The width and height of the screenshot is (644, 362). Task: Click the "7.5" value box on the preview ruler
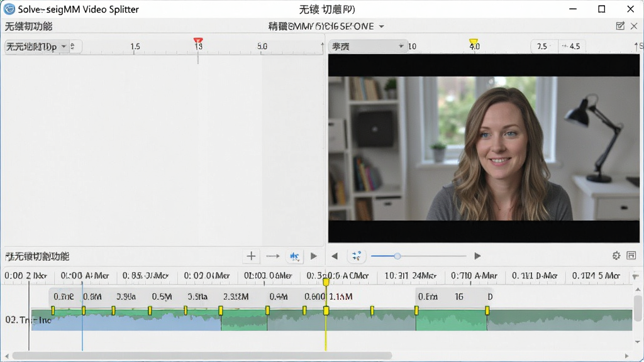(x=543, y=47)
